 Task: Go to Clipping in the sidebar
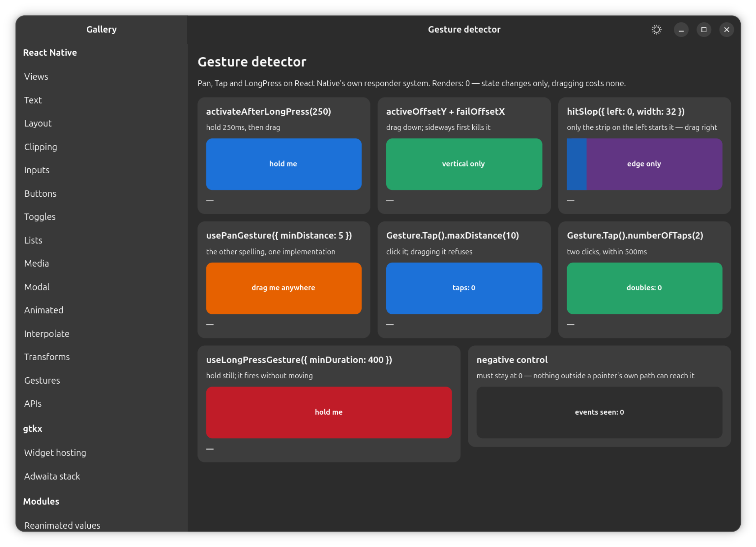pos(101,147)
